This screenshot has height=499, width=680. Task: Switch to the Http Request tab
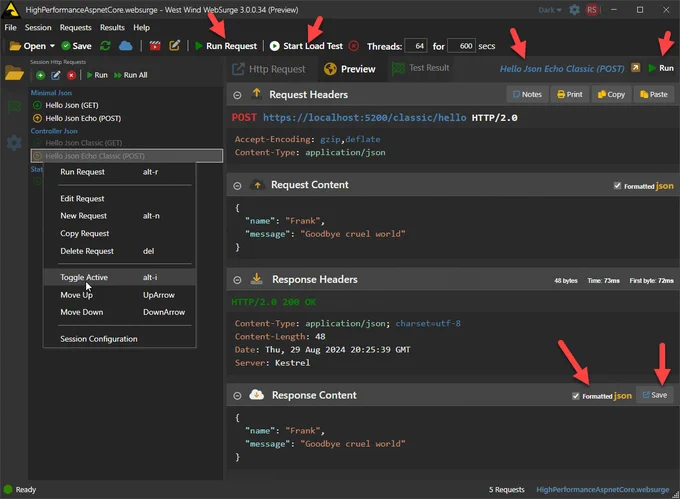pos(269,69)
